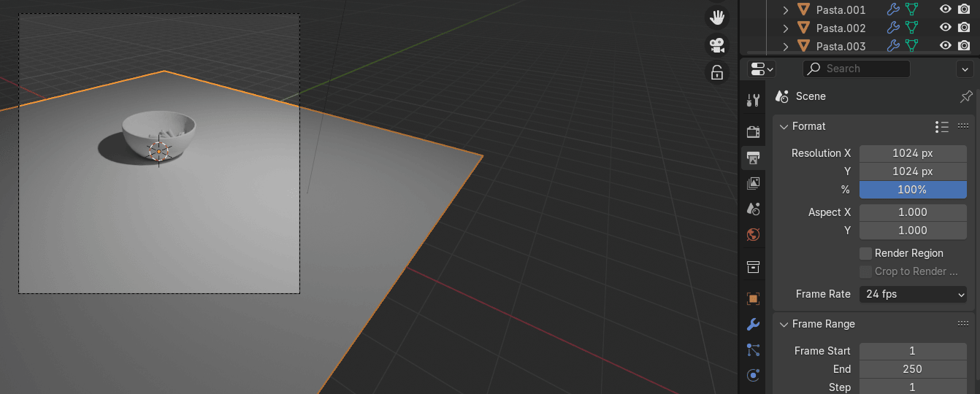
Task: Collapse the Format panel
Action: [x=784, y=126]
